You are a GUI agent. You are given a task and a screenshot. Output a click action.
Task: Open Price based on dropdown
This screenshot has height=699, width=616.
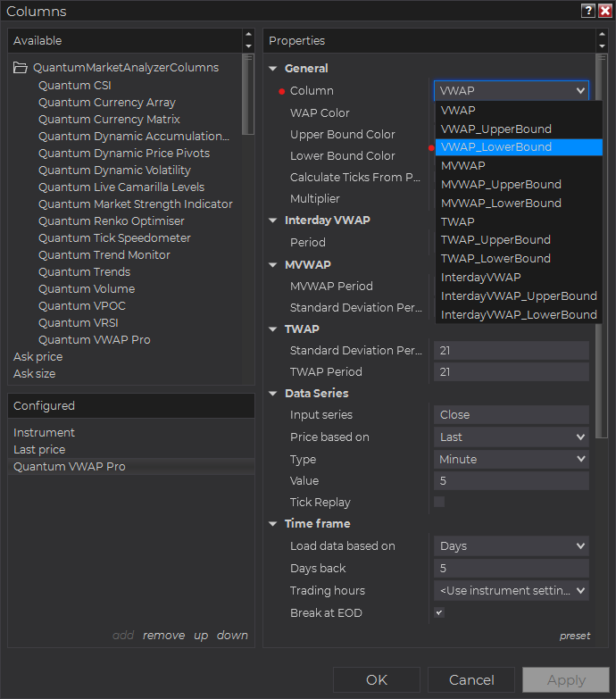[512, 437]
